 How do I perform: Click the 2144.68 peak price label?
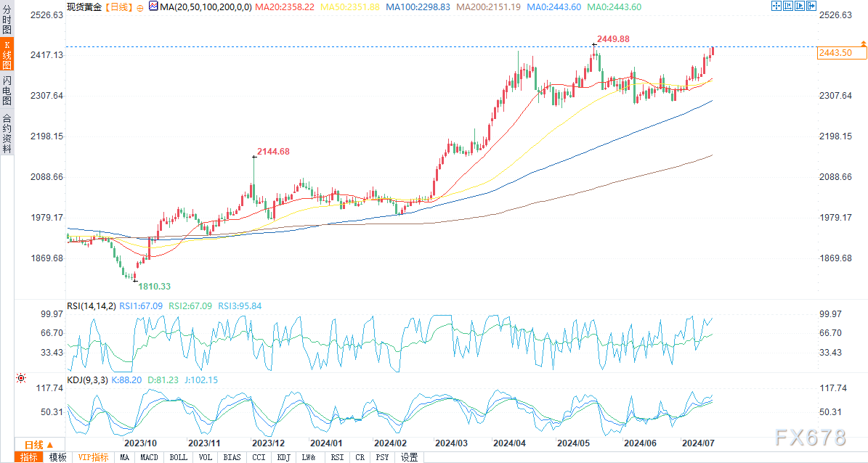click(273, 151)
